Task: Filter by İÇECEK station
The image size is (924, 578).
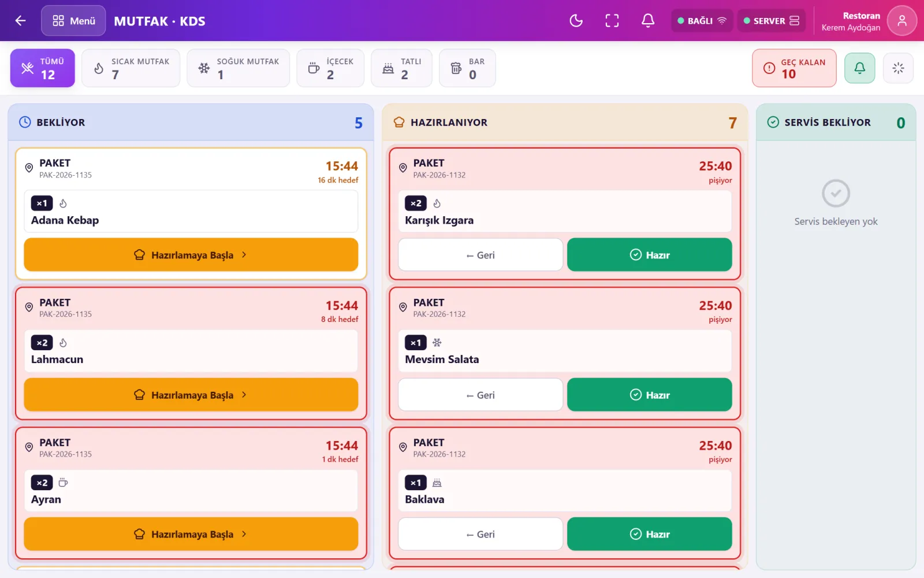Action: [x=330, y=68]
